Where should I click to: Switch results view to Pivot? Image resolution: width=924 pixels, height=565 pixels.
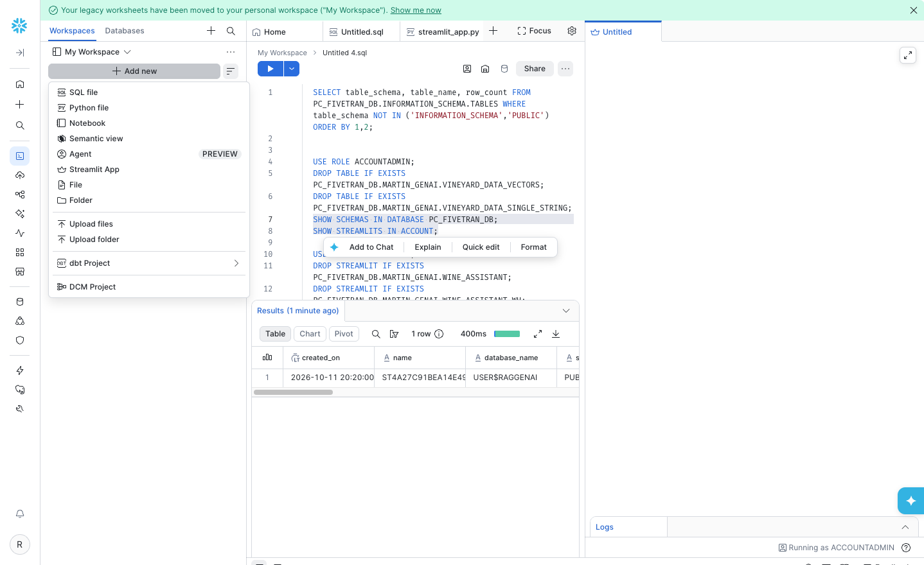(344, 334)
